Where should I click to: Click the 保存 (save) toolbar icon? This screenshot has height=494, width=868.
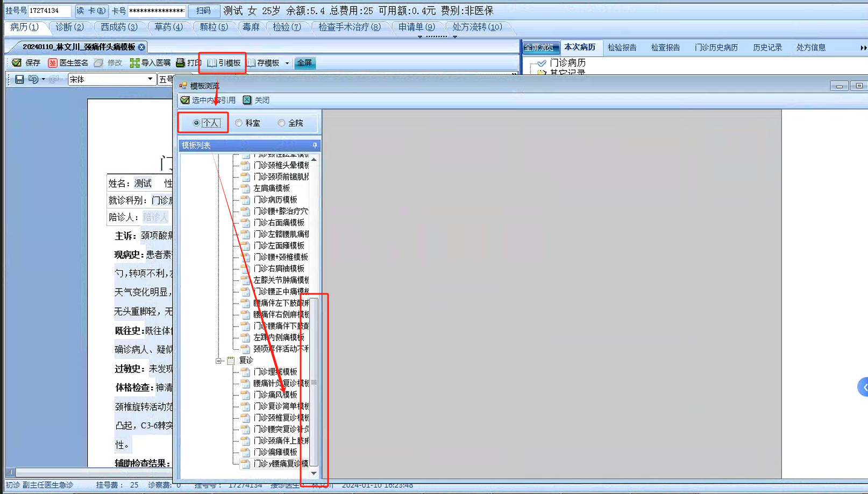pos(17,63)
